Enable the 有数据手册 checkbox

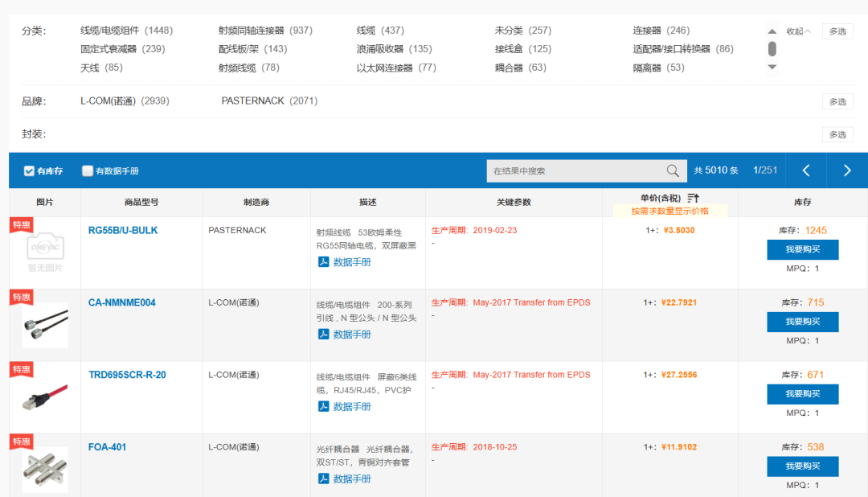pyautogui.click(x=87, y=170)
